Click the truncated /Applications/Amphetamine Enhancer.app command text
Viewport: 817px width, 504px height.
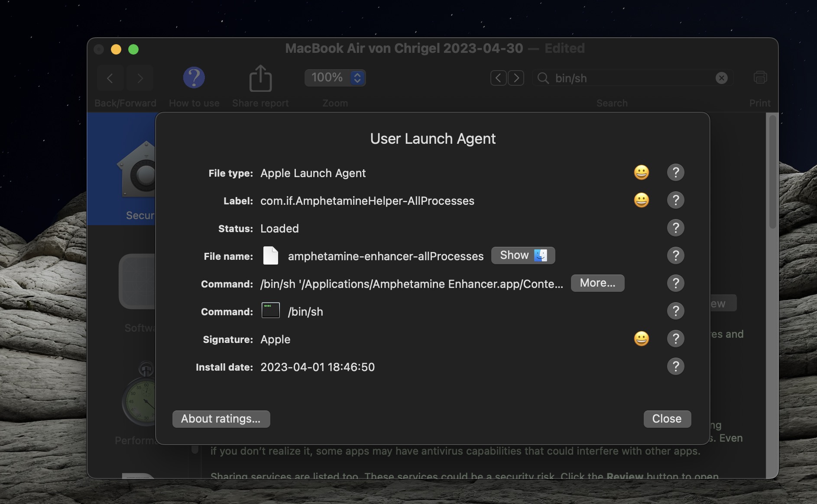(x=412, y=284)
